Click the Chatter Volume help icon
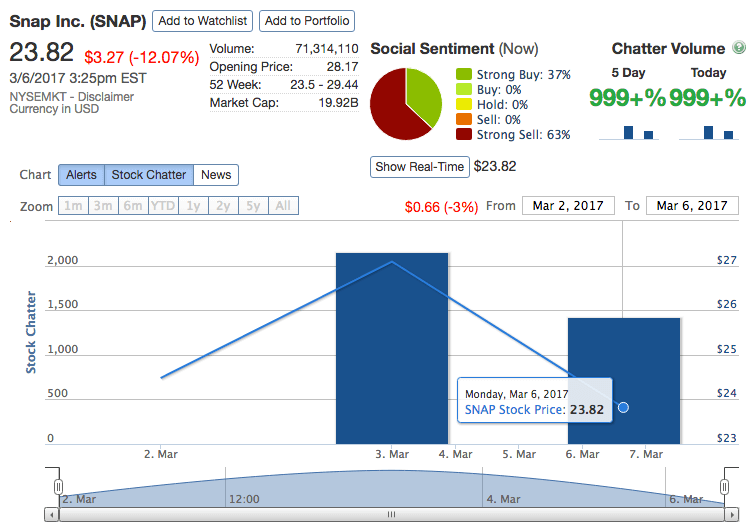Viewport: 753px width, 527px height. [x=739, y=47]
